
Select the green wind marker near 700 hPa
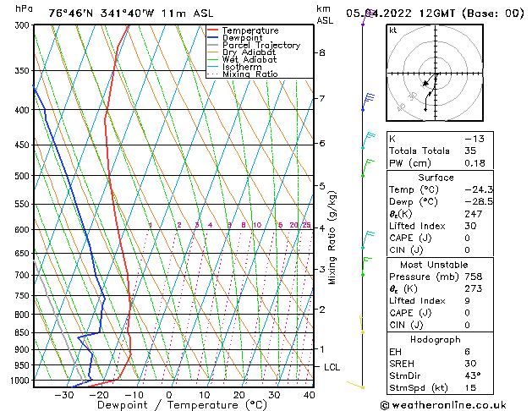pos(363,273)
